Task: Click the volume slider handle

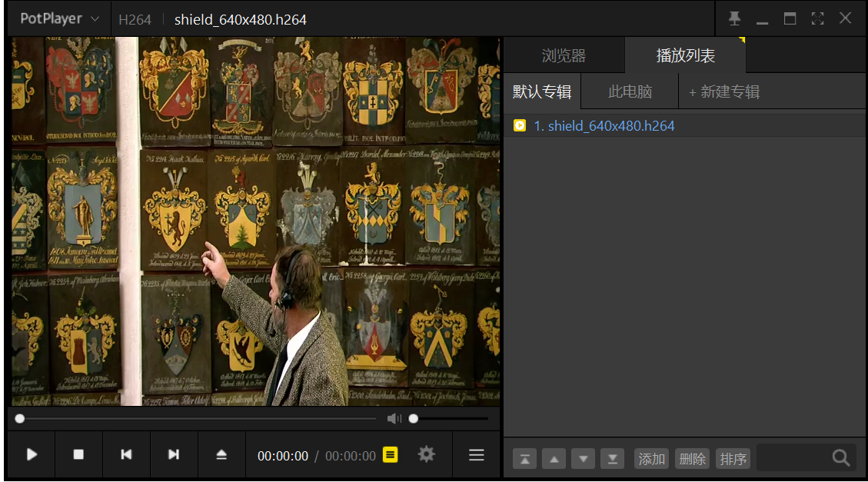Action: tap(414, 418)
